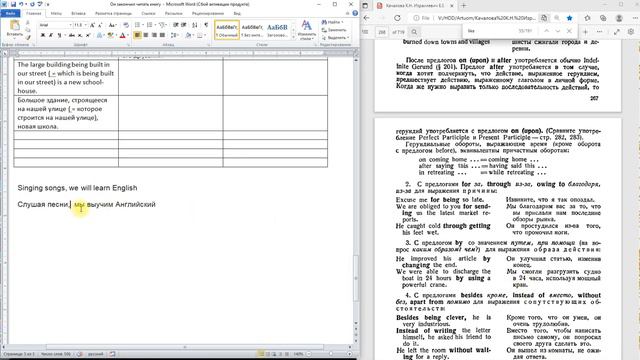This screenshot has width=640, height=360.
Task: Click the PDF search magnifier icon
Action: (x=414, y=32)
